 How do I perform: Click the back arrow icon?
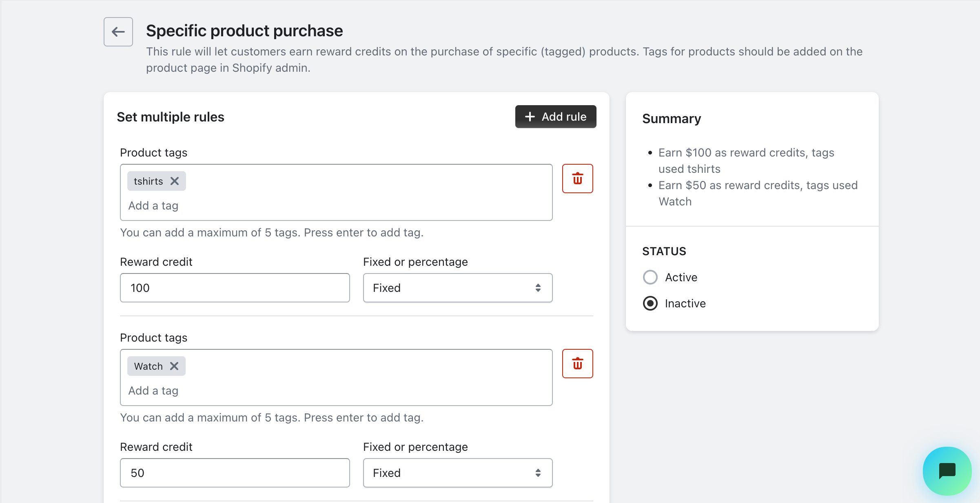click(118, 32)
